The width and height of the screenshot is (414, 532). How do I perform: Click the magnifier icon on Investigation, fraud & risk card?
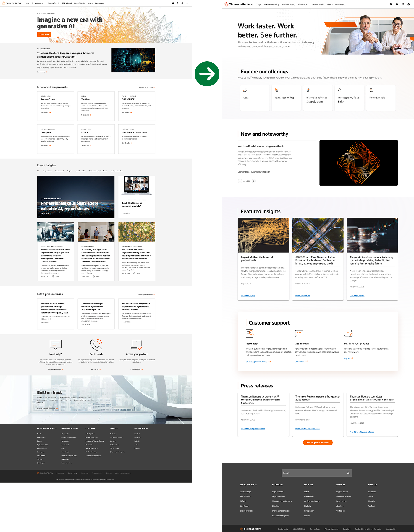pos(339,90)
